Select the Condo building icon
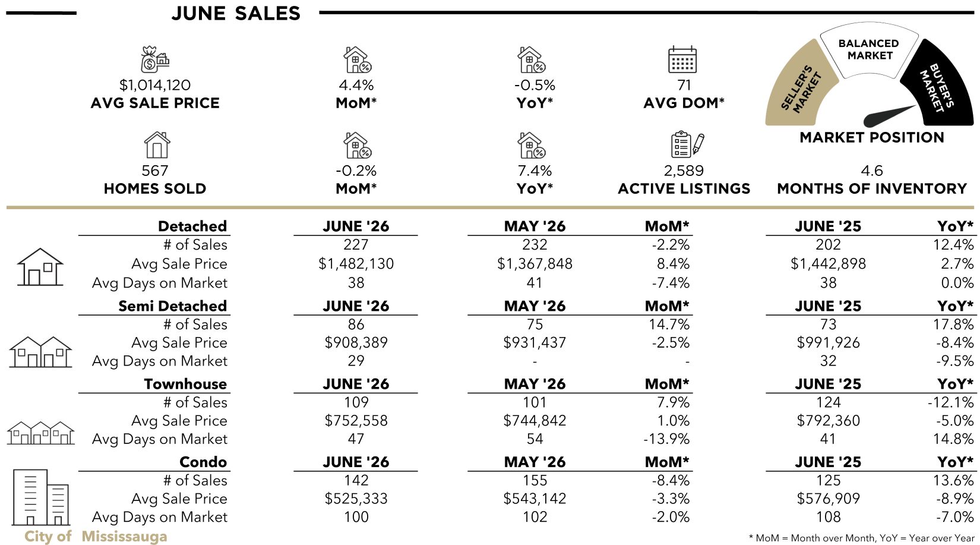The width and height of the screenshot is (980, 545). (x=41, y=497)
